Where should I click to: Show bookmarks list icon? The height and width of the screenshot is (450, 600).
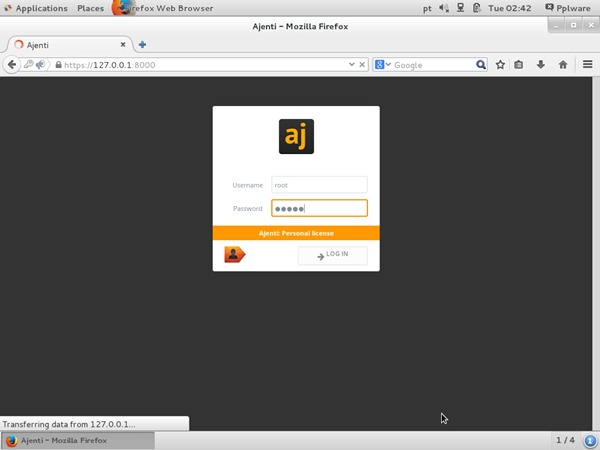[x=518, y=65]
